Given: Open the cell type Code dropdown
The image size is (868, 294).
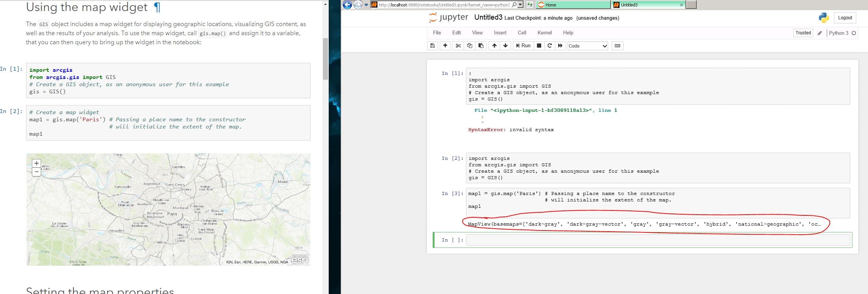Looking at the screenshot, I should point(588,46).
